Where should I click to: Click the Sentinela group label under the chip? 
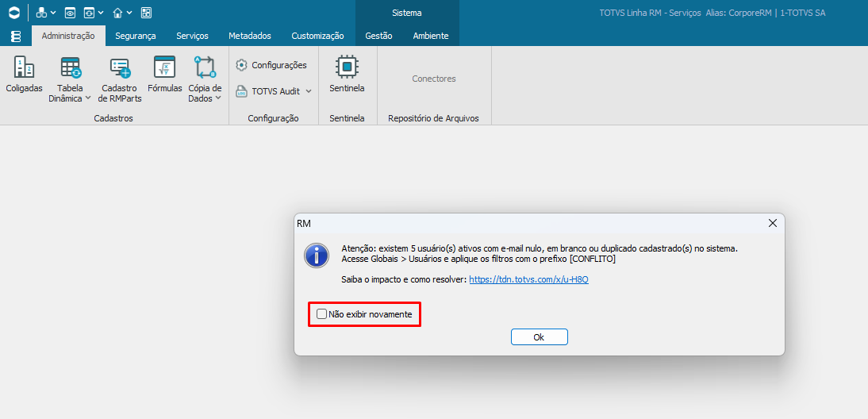347,118
